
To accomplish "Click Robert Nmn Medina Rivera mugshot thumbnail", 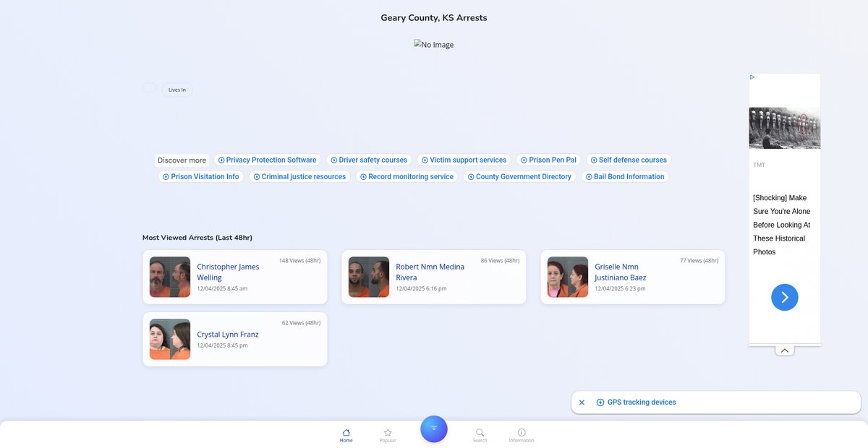I will point(369,277).
